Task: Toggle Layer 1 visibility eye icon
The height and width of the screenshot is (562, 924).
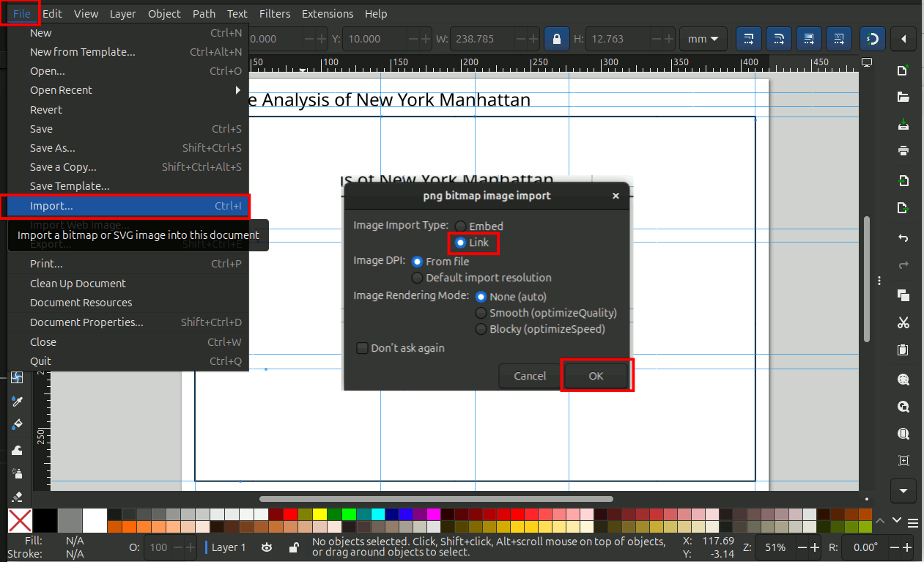Action: tap(267, 547)
